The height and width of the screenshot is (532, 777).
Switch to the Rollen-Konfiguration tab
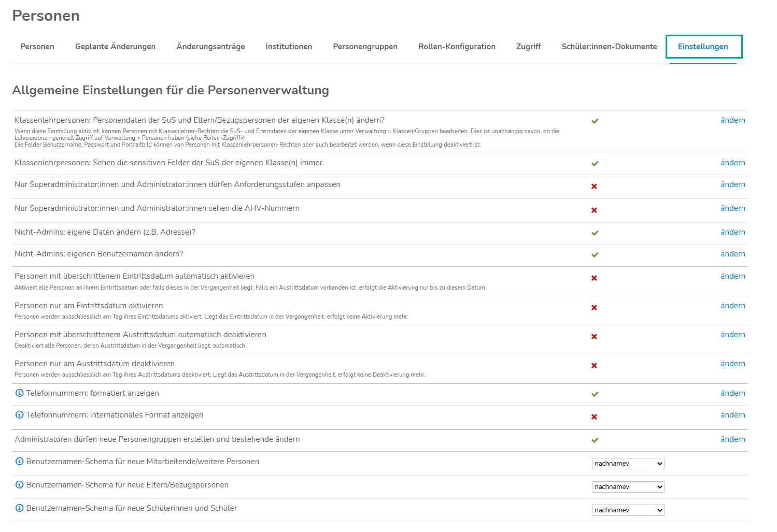(457, 47)
